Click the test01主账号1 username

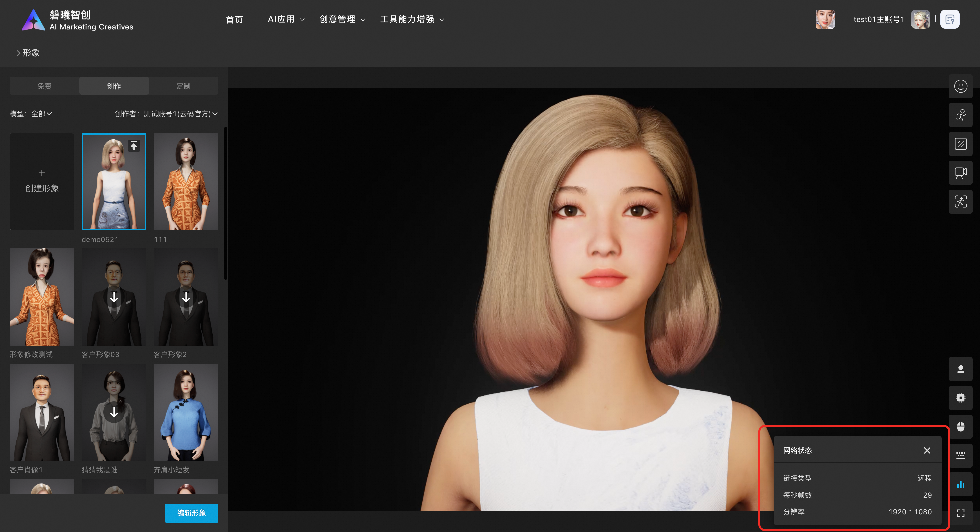[x=879, y=19]
